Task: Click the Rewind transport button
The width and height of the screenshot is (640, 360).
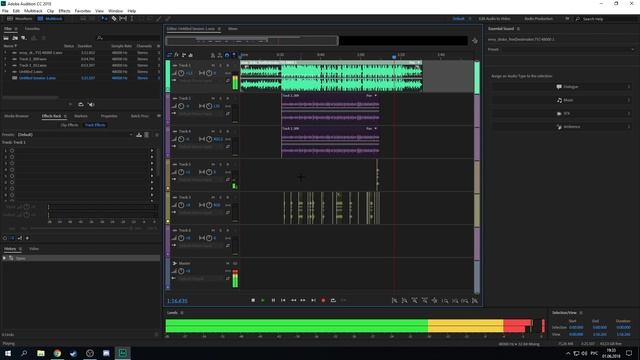Action: 293,300
